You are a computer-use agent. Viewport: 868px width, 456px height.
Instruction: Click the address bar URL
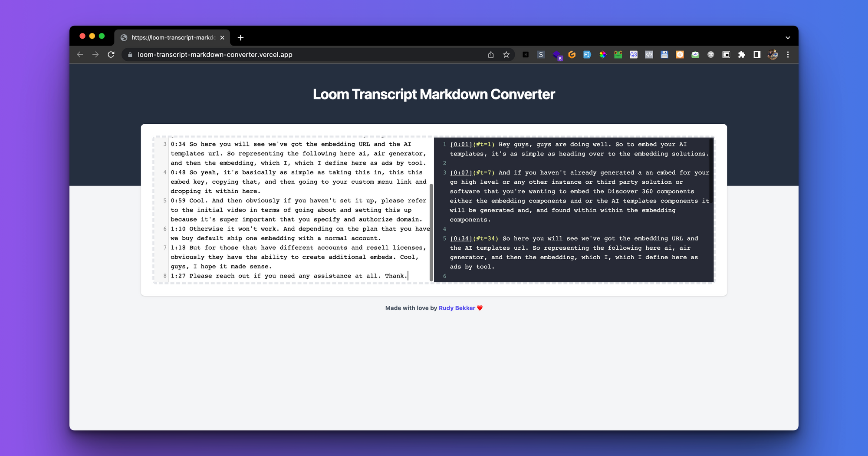[x=215, y=55]
